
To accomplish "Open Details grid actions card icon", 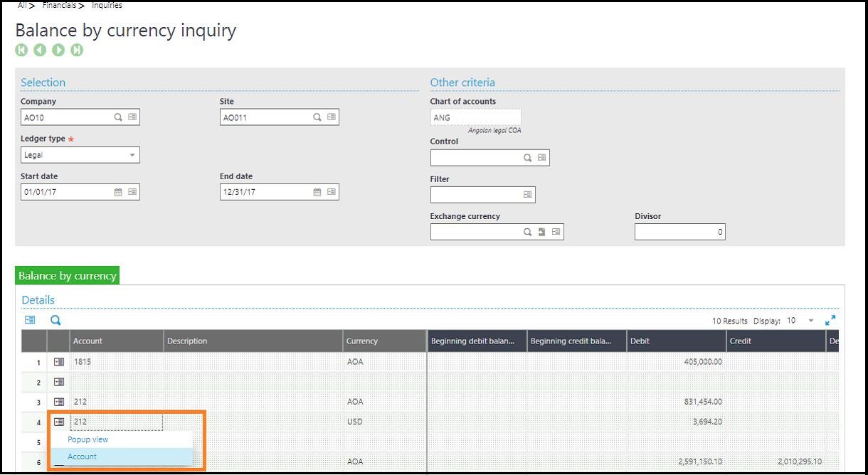I will click(x=30, y=321).
